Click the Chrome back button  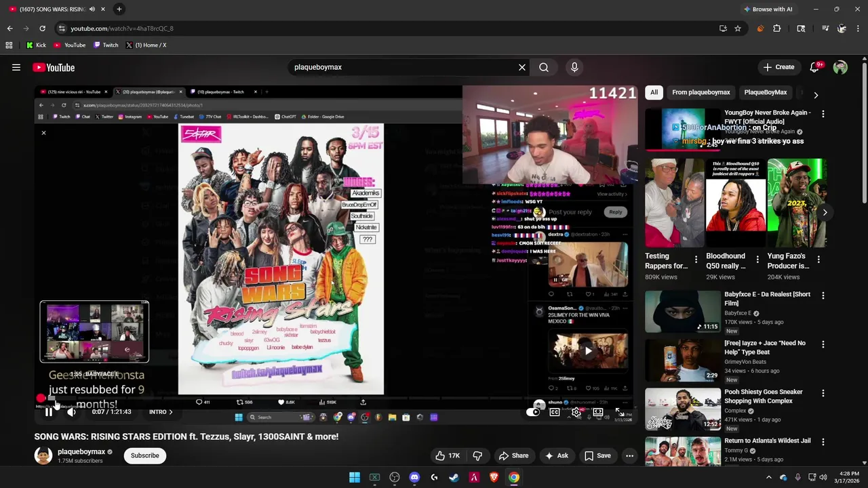point(9,28)
